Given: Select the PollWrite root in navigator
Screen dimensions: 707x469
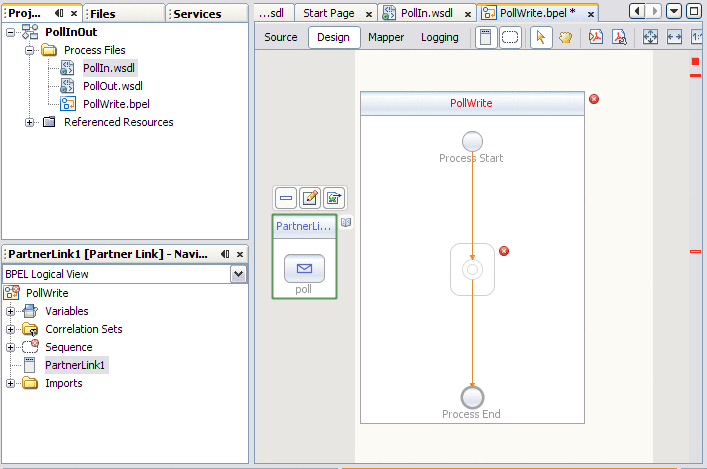Looking at the screenshot, I should tap(47, 293).
